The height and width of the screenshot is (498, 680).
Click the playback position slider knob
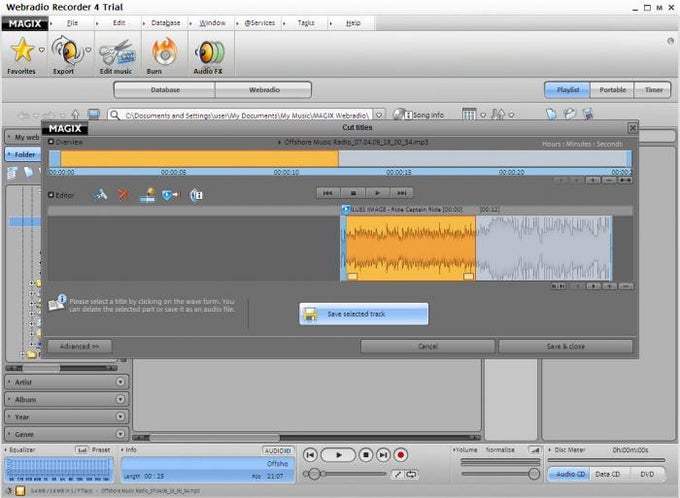(x=314, y=474)
